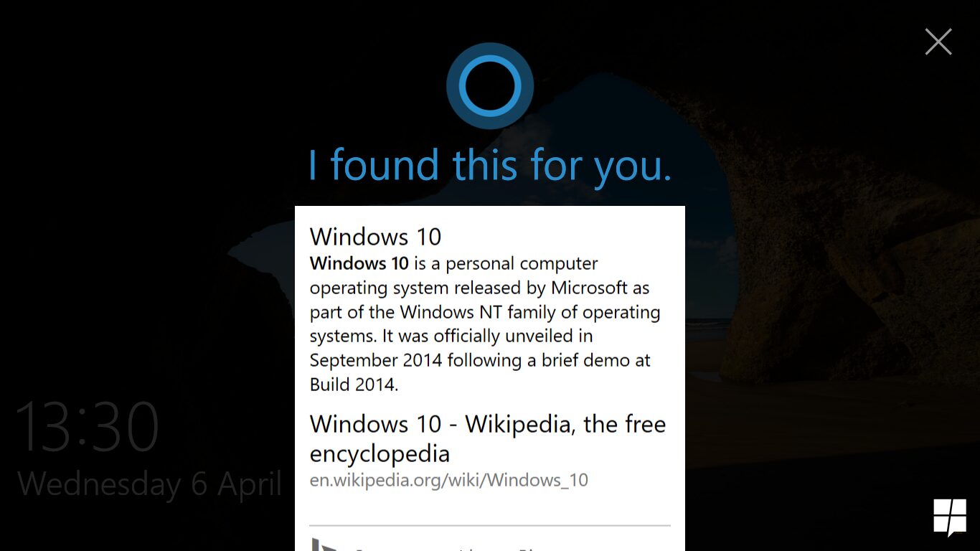Click the Wednesday 6 April date
The width and height of the screenshot is (980, 551).
[149, 484]
